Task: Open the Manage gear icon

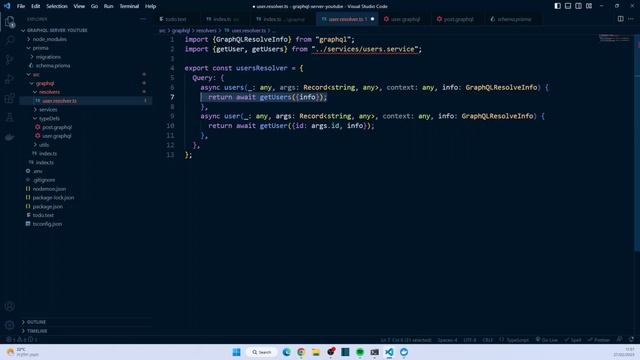Action: coord(9,325)
